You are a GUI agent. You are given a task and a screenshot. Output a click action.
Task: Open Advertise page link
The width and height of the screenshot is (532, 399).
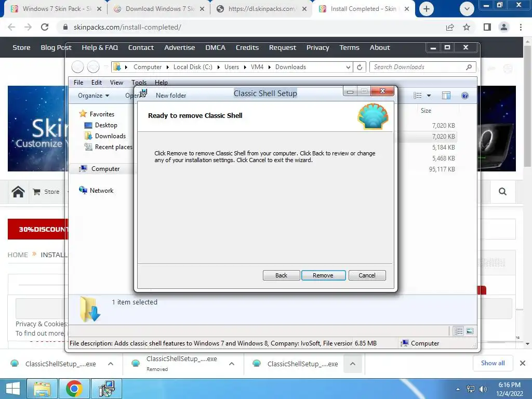(x=179, y=47)
